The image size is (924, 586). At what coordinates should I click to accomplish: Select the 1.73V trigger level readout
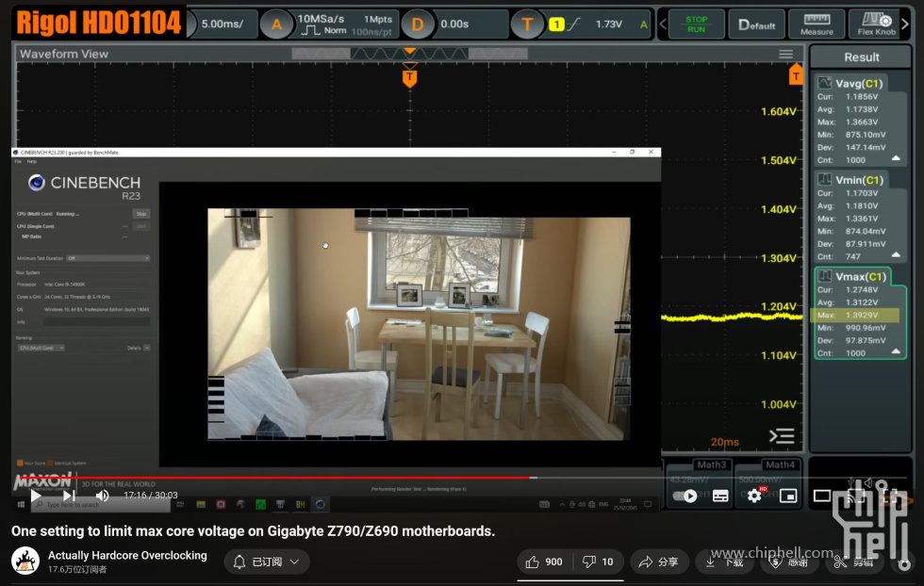point(609,24)
